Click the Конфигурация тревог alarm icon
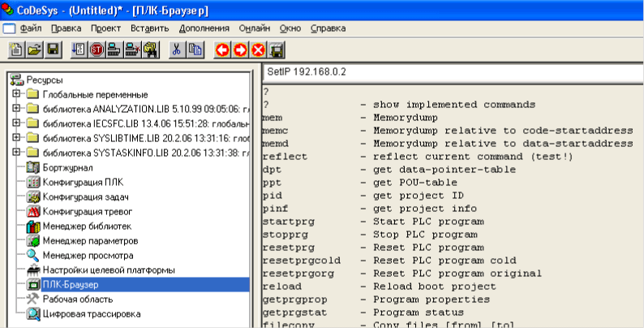 [x=33, y=212]
